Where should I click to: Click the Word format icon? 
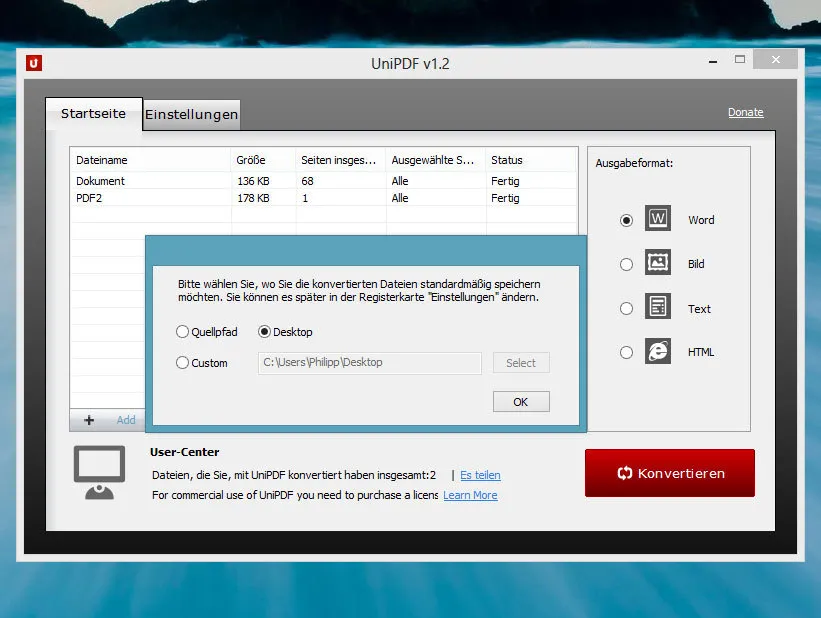pyautogui.click(x=658, y=219)
